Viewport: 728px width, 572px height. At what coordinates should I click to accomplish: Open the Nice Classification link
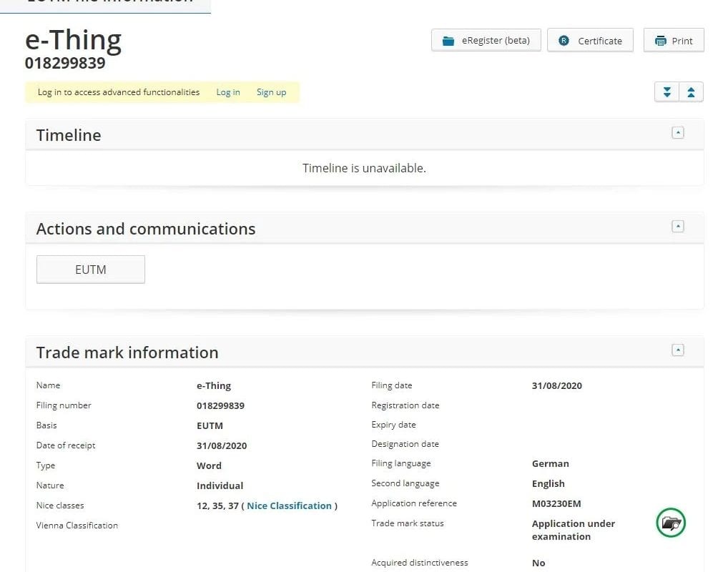click(289, 506)
